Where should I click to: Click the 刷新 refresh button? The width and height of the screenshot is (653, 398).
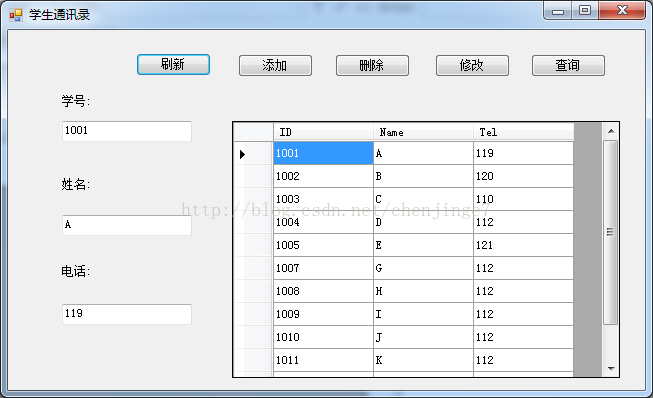173,65
